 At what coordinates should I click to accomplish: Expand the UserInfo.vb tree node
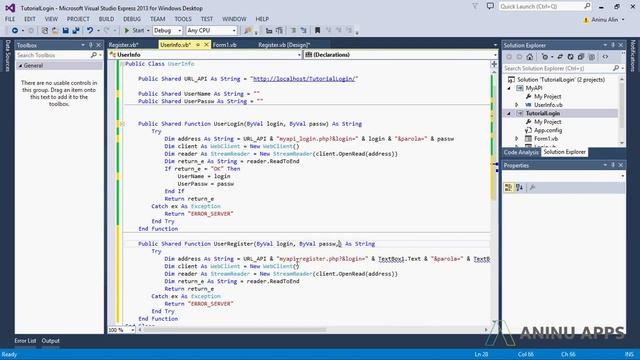(517, 105)
